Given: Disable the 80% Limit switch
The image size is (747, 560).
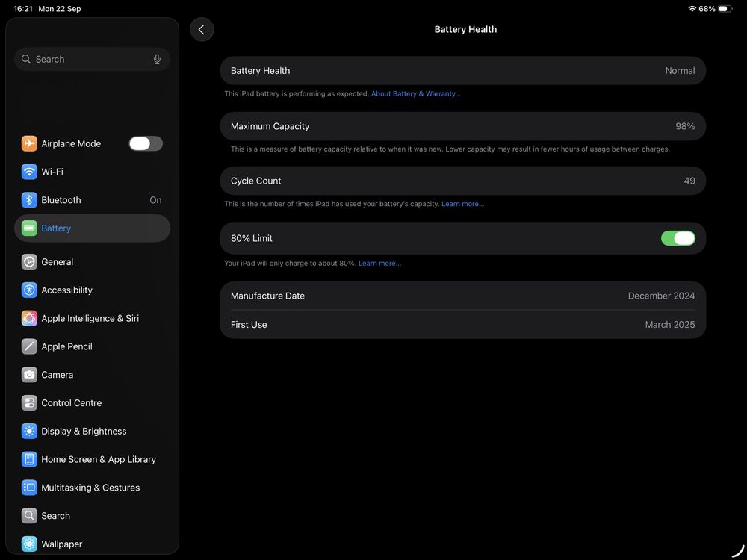Looking at the screenshot, I should [678, 238].
